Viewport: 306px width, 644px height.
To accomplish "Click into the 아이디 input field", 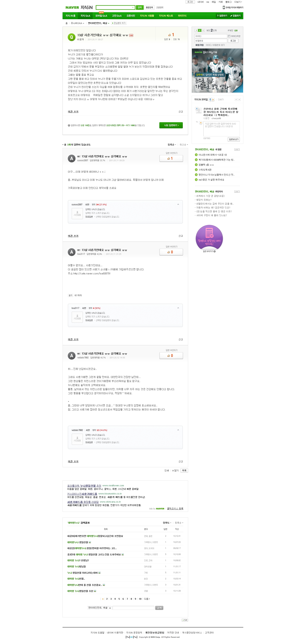I will point(211,36).
